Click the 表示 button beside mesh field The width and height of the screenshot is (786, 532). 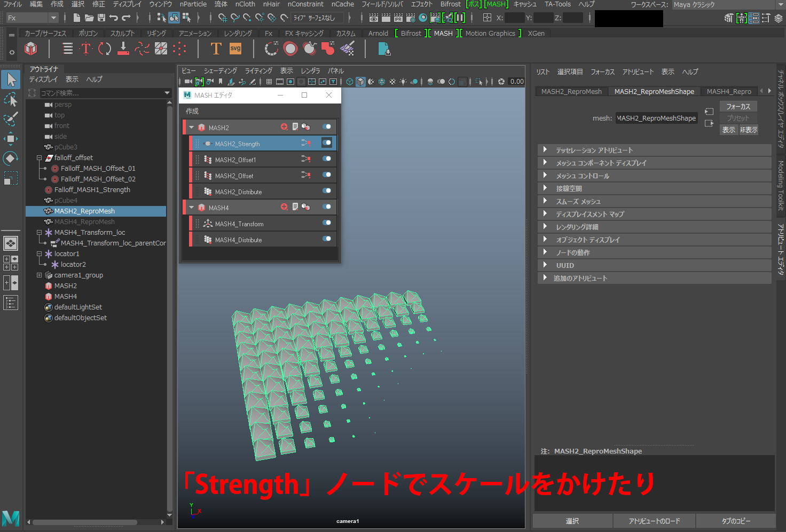[729, 130]
